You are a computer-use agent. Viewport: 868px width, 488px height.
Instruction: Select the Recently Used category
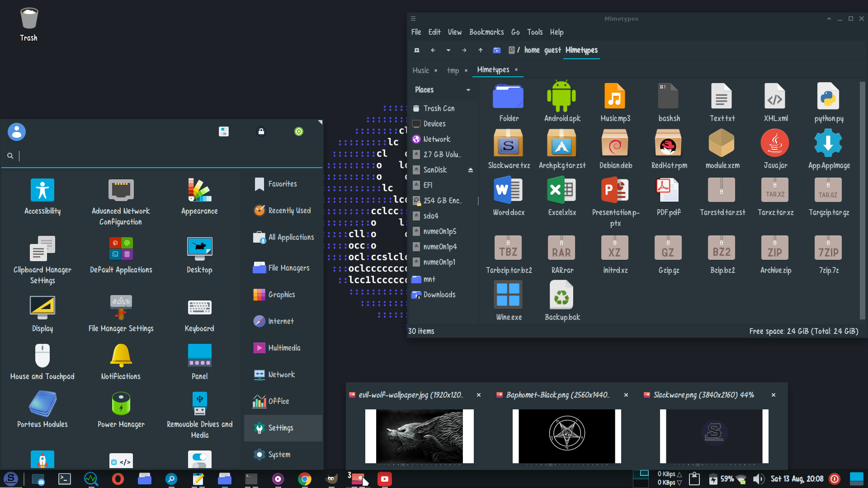tap(283, 211)
